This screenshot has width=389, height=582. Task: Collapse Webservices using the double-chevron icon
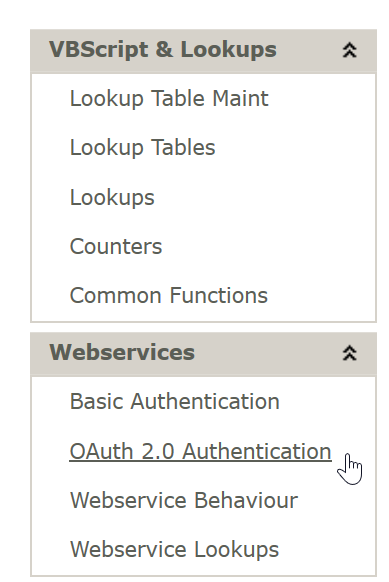coord(349,353)
